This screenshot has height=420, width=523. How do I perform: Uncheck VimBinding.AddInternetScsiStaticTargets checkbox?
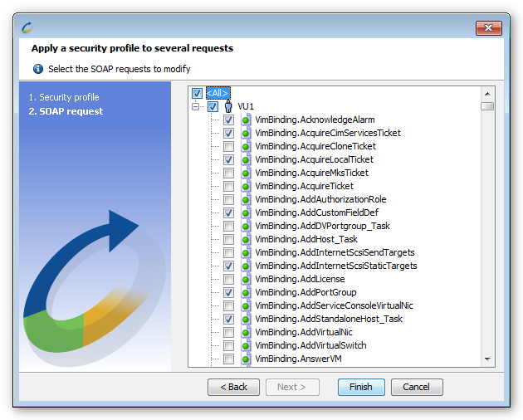pyautogui.click(x=228, y=266)
